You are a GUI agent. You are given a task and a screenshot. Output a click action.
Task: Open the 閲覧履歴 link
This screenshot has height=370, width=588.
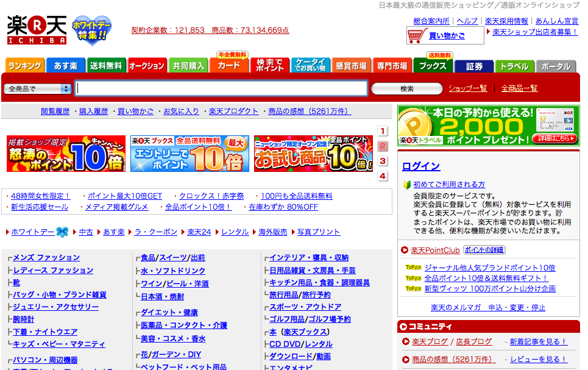point(55,112)
